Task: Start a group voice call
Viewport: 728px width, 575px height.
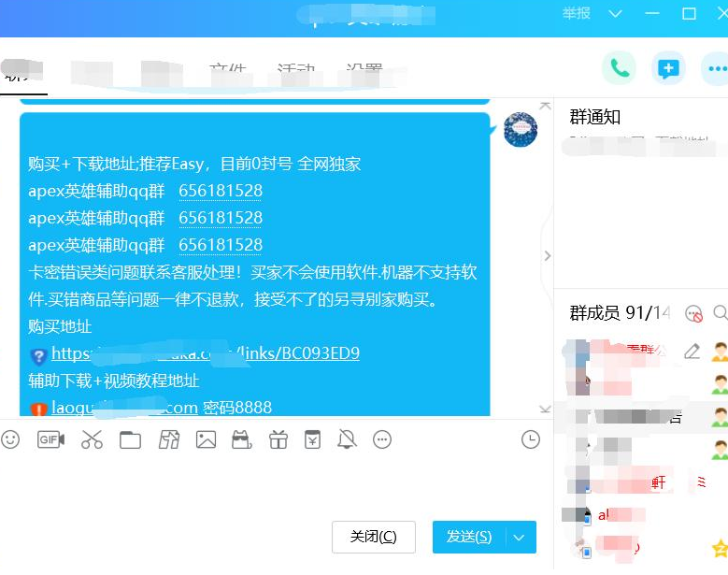Action: click(619, 69)
